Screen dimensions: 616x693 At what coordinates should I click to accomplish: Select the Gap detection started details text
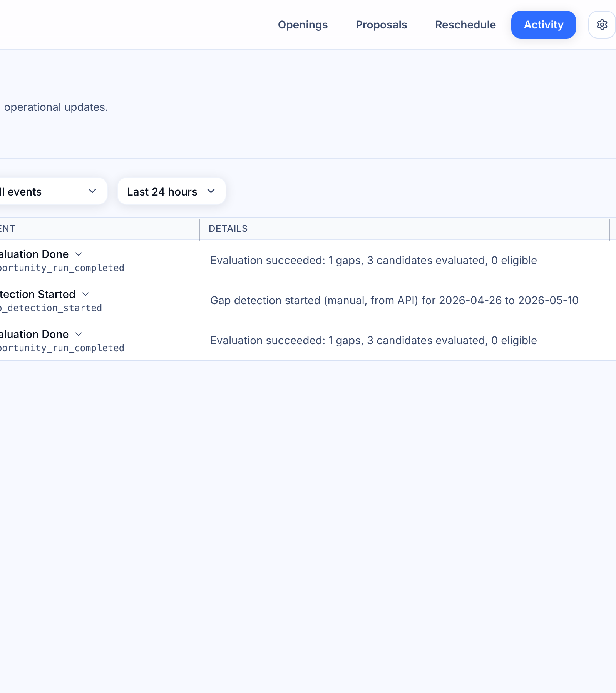394,300
